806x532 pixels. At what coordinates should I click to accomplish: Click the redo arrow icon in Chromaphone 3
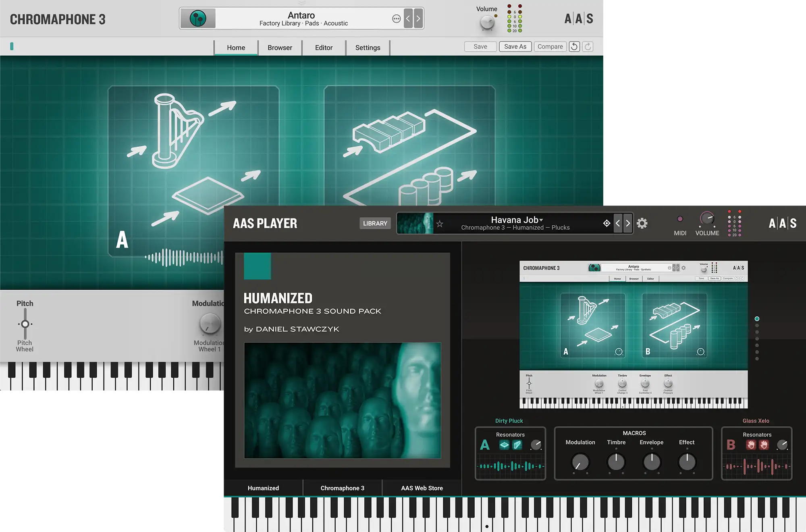(588, 47)
